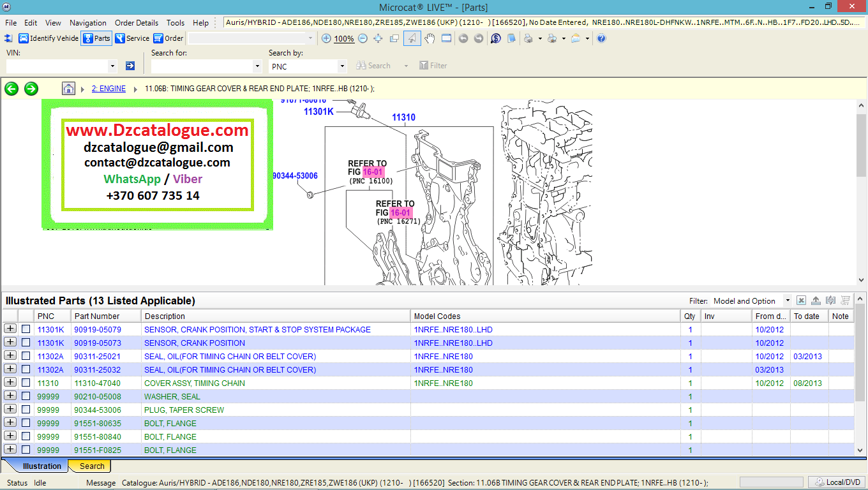Screen dimensions: 868x490
Task: Open the Edit menu
Action: coord(31,22)
